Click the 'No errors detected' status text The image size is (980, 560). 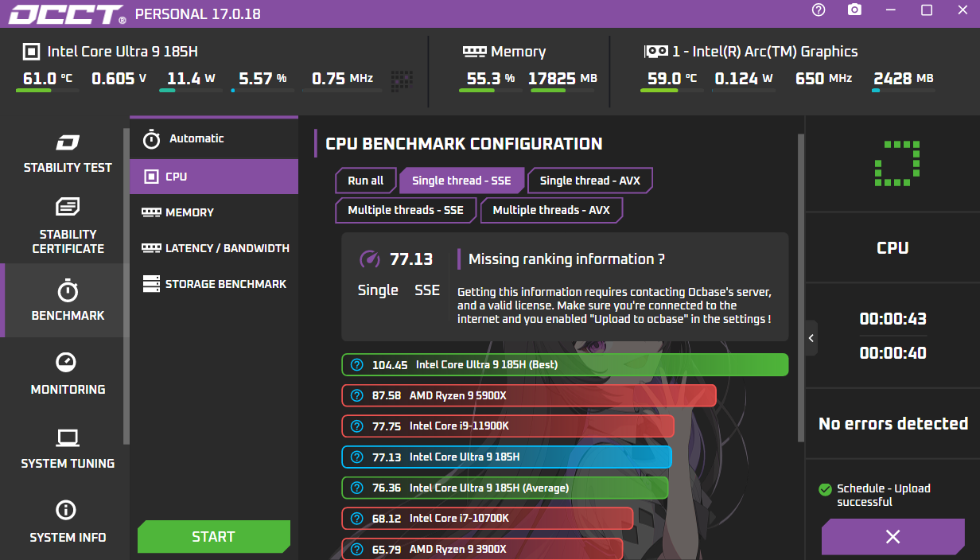[893, 423]
